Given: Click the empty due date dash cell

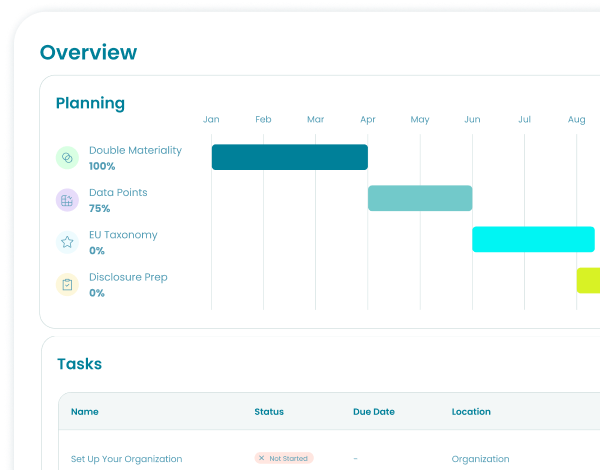Looking at the screenshot, I should click(355, 459).
